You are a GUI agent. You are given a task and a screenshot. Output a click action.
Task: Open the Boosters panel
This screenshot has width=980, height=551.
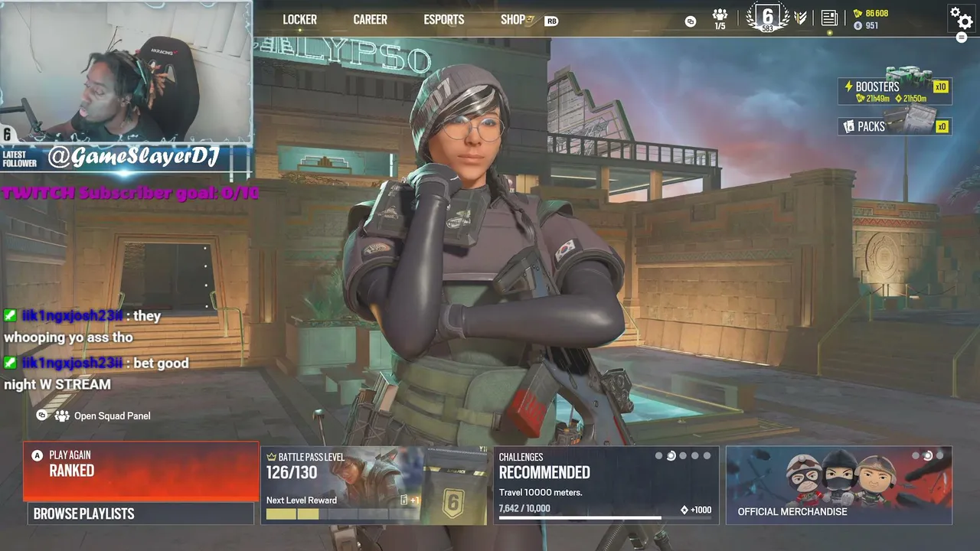point(895,91)
